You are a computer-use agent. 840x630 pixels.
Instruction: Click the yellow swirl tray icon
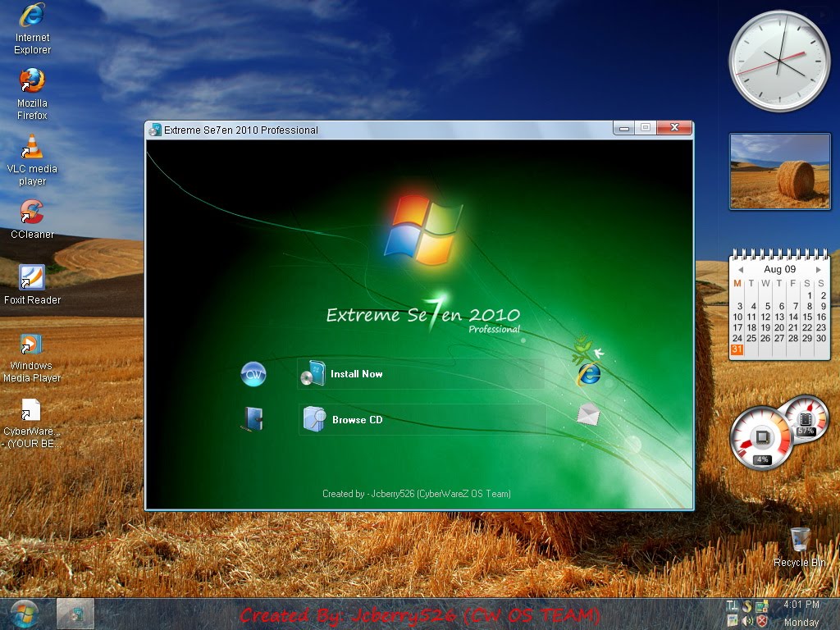coord(747,606)
